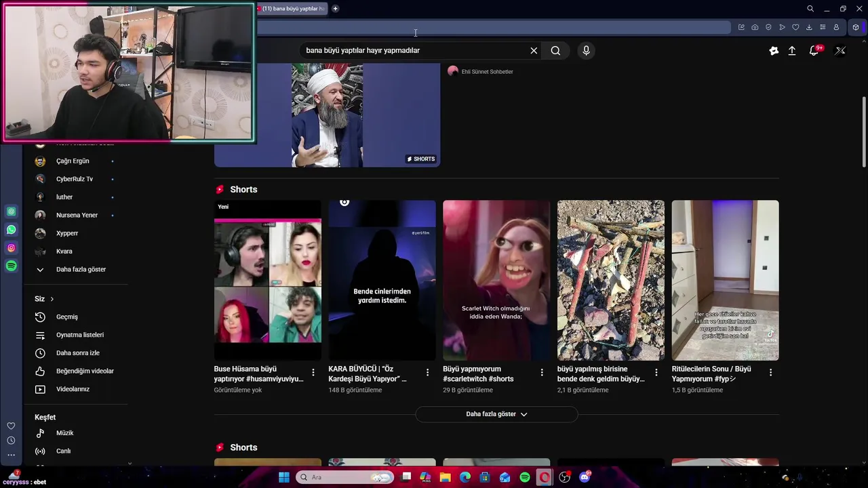Open the bearded man SHORTS video thumbnail
868x488 pixels.
(x=327, y=115)
